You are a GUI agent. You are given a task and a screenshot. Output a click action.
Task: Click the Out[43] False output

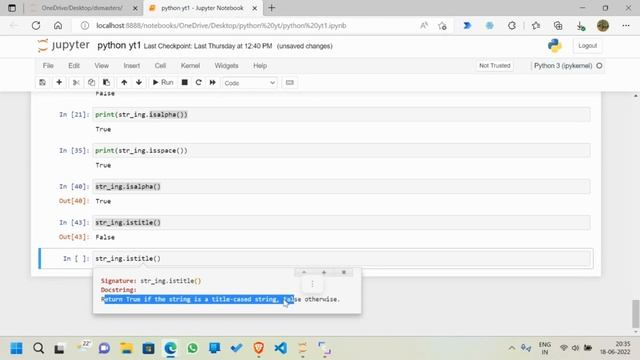pos(105,237)
